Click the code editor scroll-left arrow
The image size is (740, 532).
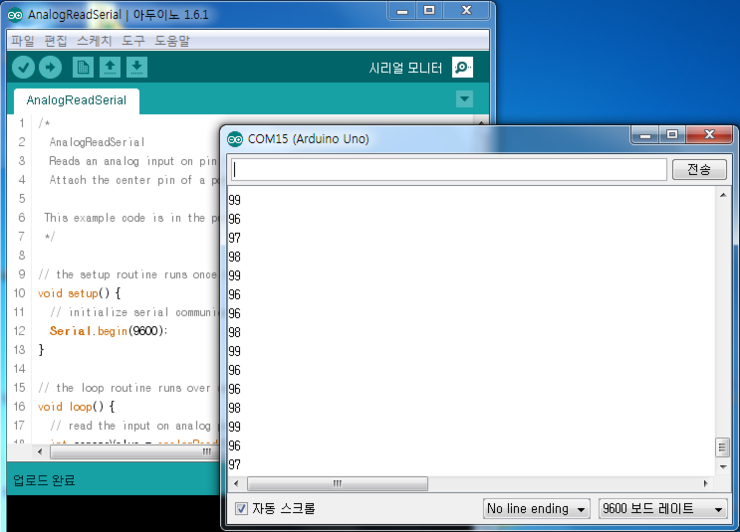pyautogui.click(x=40, y=452)
